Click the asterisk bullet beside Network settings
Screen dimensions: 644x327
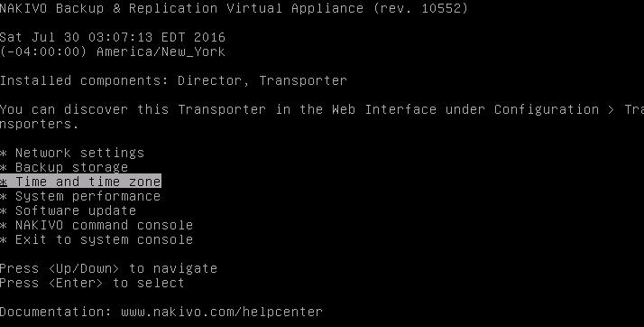point(4,154)
